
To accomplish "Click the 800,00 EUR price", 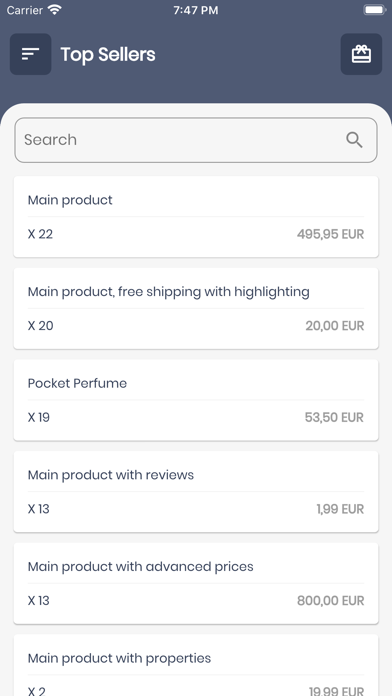I will [330, 601].
